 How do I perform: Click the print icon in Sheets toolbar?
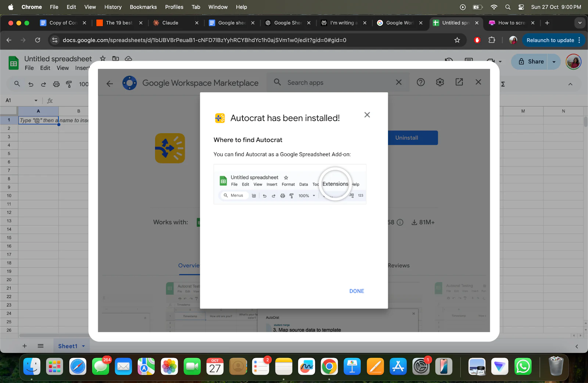point(56,84)
